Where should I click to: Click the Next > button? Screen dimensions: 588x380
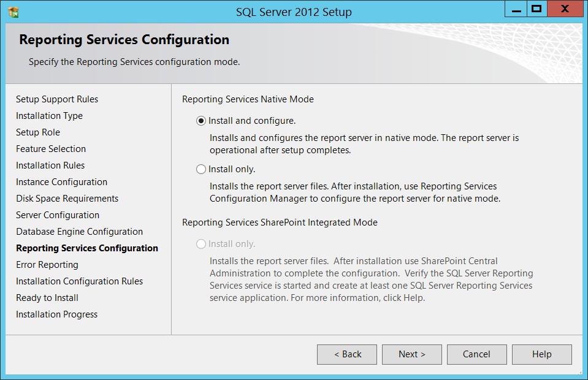[x=412, y=354]
